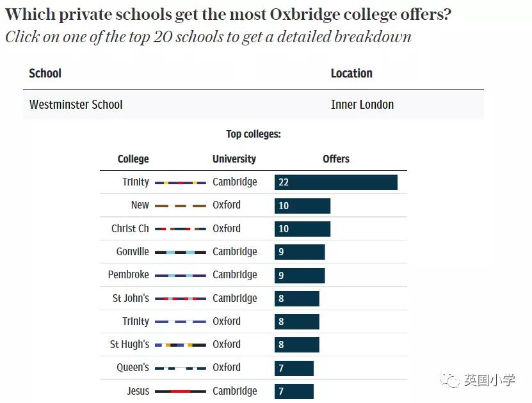Click the Pembroke scarf colors icon
532x403 pixels.
pyautogui.click(x=181, y=275)
